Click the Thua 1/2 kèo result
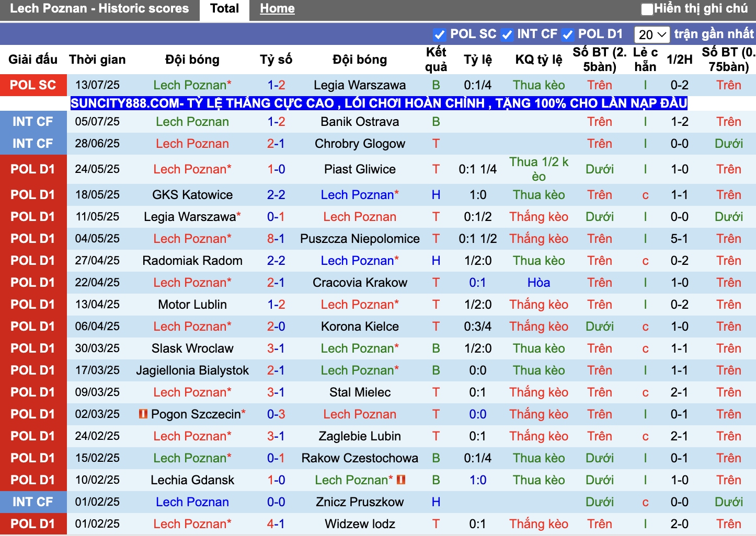 pos(539,169)
